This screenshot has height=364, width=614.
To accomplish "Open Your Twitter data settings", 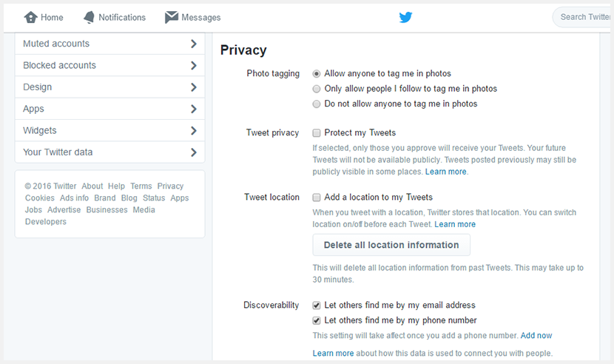I will coord(109,152).
